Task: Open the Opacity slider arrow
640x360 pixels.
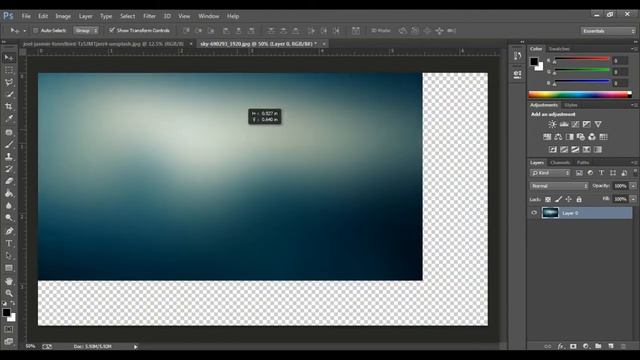Action: [633, 186]
